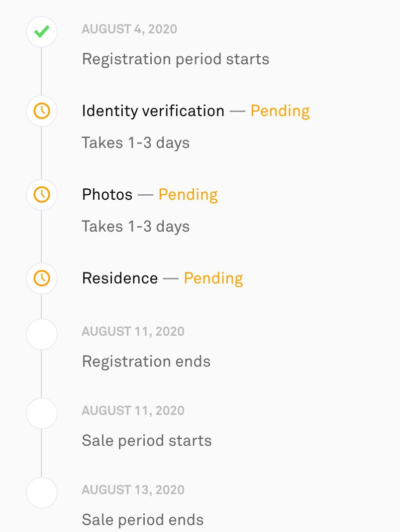The height and width of the screenshot is (532, 400).
Task: Select the empty circle for Sale period ends
Action: [x=42, y=492]
